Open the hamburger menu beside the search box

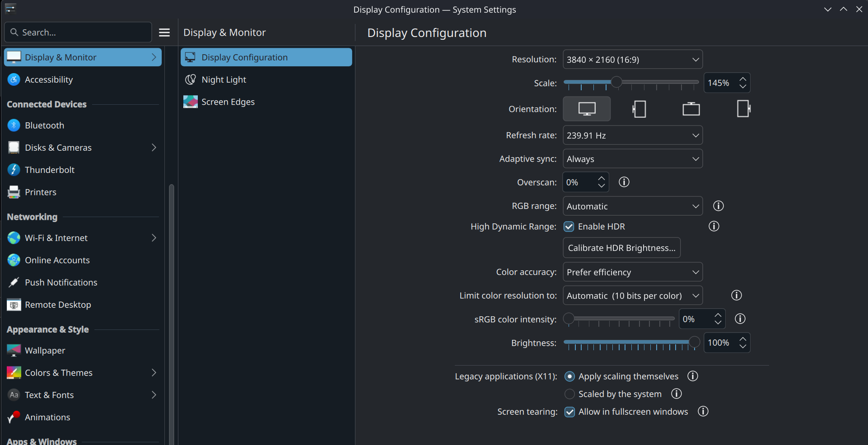point(164,32)
